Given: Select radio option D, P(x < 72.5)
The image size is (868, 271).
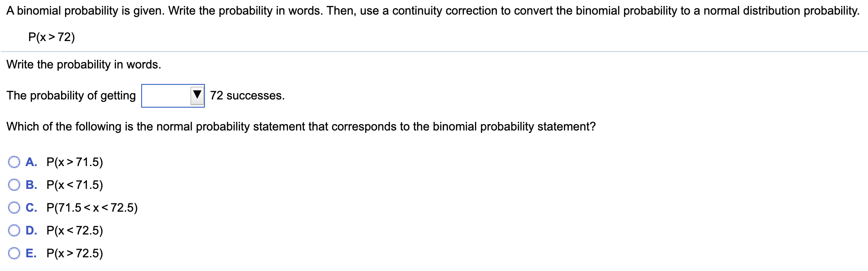Looking at the screenshot, I should pyautogui.click(x=14, y=230).
